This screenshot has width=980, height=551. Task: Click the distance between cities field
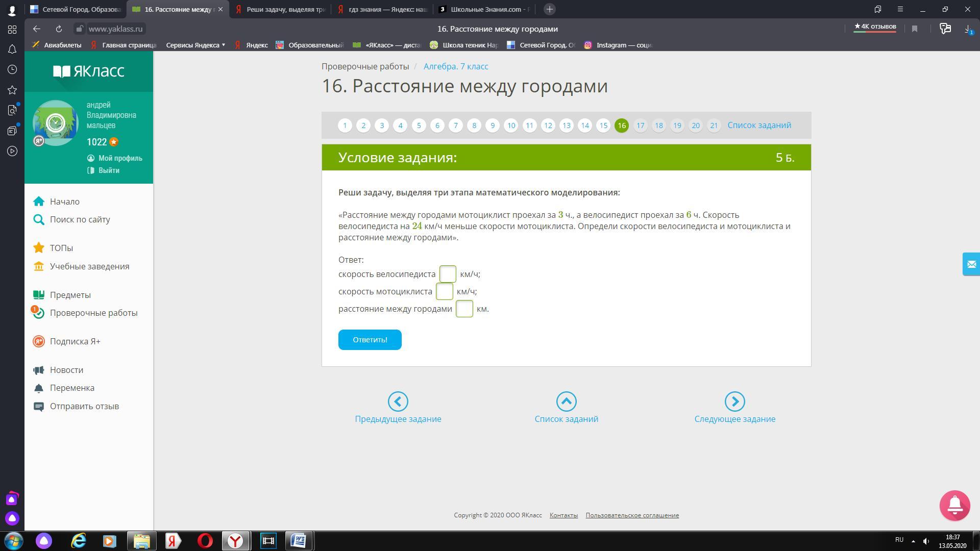click(x=464, y=309)
